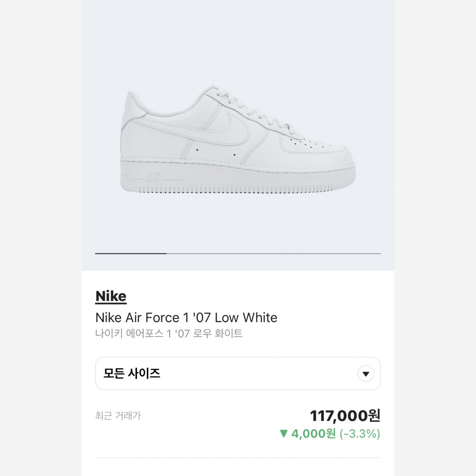The height and width of the screenshot is (476, 476).
Task: Tap the 최근 거래가 label
Action: tap(118, 415)
